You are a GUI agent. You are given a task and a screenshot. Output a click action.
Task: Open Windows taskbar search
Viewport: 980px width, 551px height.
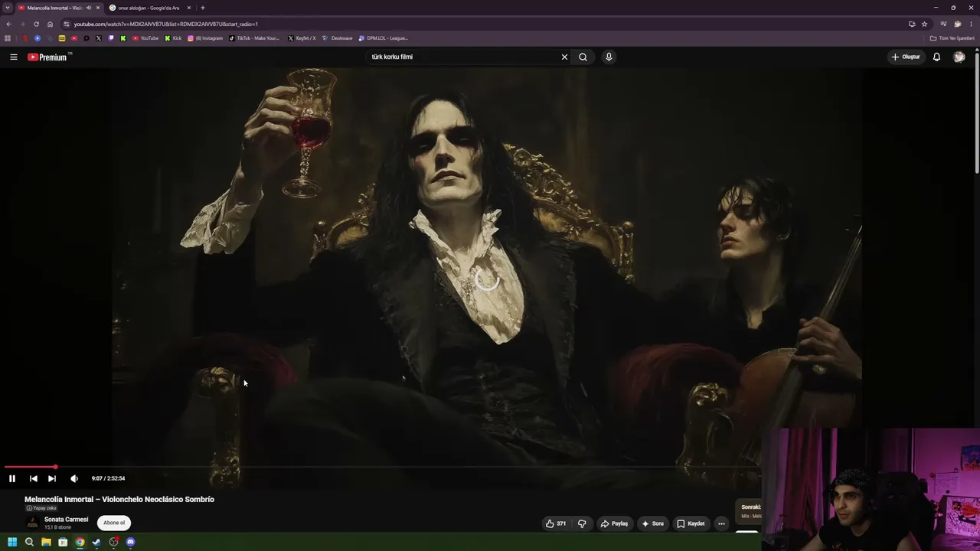29,543
